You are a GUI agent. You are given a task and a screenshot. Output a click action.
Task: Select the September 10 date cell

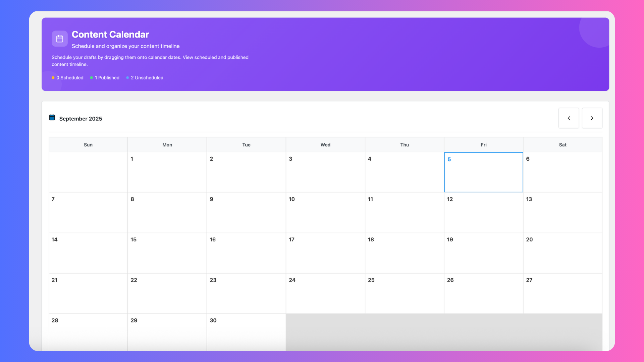point(325,213)
